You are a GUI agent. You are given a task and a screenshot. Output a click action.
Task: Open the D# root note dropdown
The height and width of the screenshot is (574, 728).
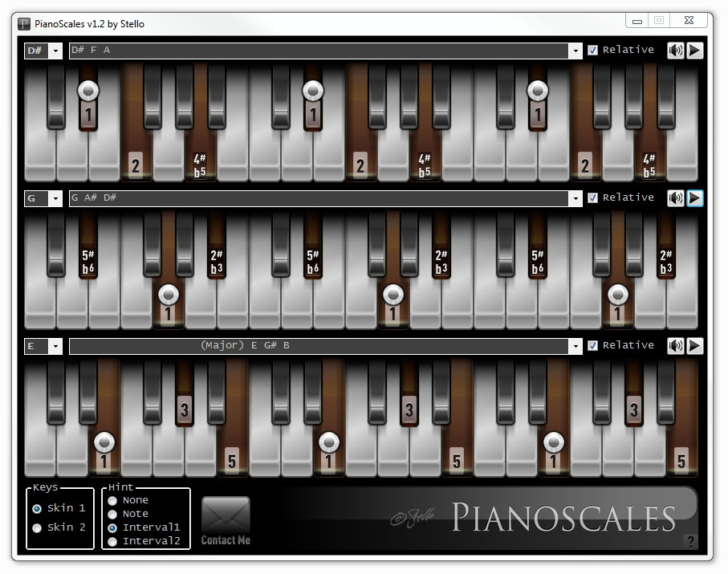(x=55, y=51)
